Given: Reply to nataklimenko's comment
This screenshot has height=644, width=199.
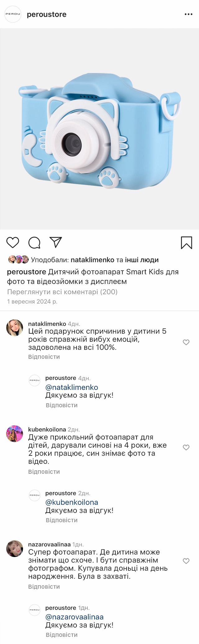Looking at the screenshot, I should [x=44, y=357].
